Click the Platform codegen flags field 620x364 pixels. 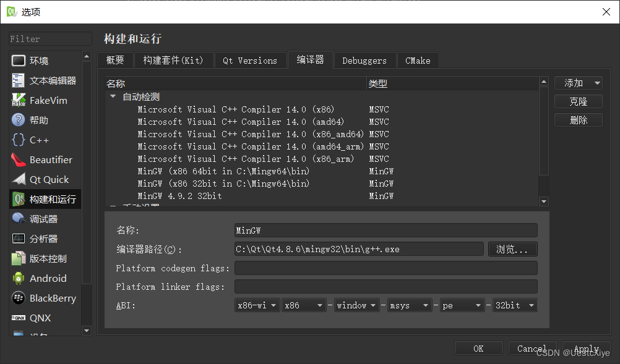[x=386, y=268]
